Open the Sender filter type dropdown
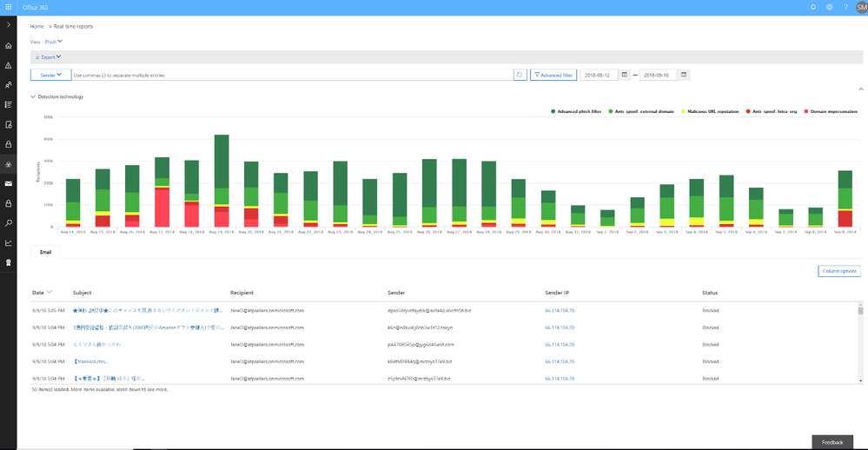 [51, 75]
